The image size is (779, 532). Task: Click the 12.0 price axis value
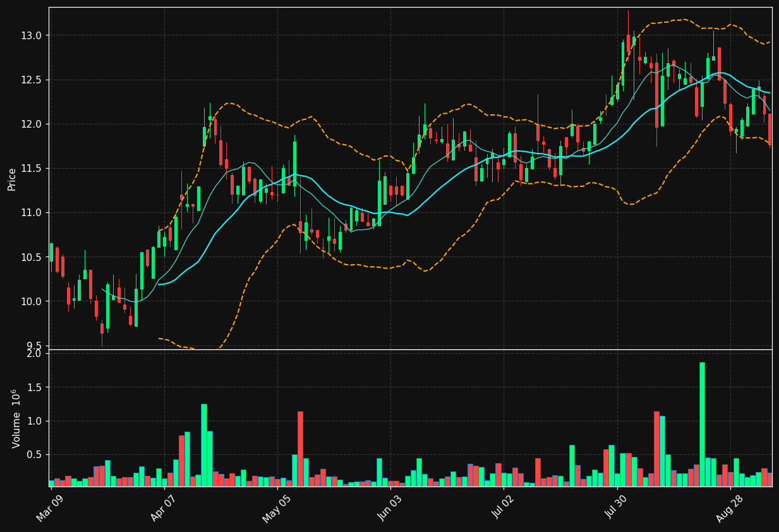[31, 124]
